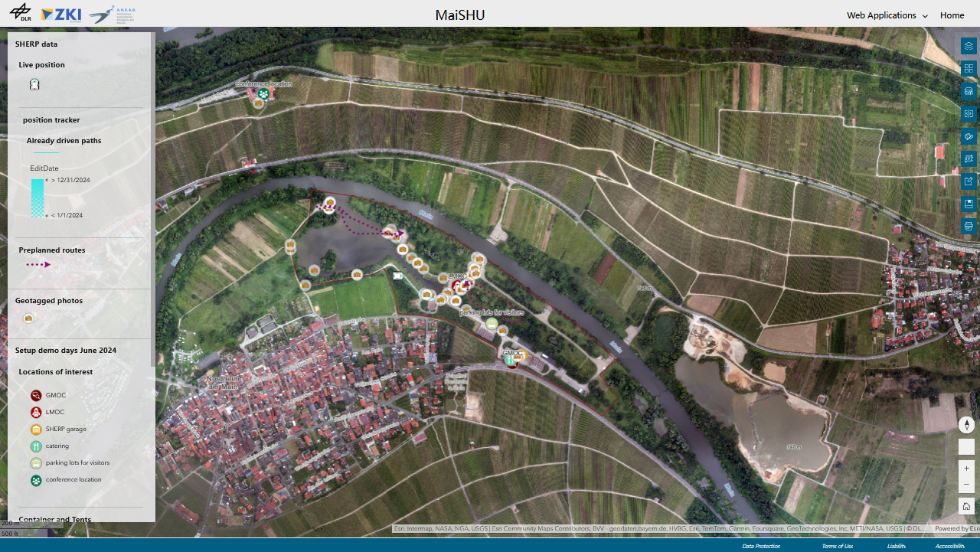Open the basemap gallery grid icon
This screenshot has width=980, height=552.
969,69
